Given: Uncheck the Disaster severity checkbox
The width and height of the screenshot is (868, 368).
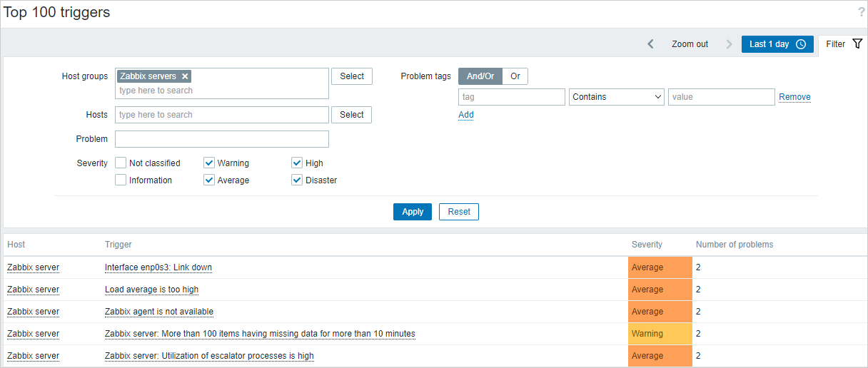Looking at the screenshot, I should coord(297,180).
